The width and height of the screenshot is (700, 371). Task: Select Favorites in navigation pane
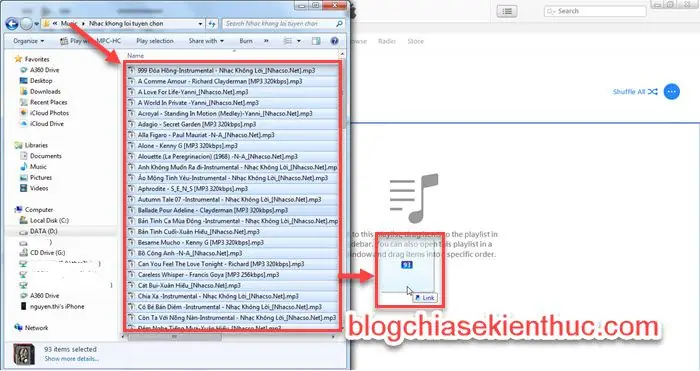click(37, 59)
